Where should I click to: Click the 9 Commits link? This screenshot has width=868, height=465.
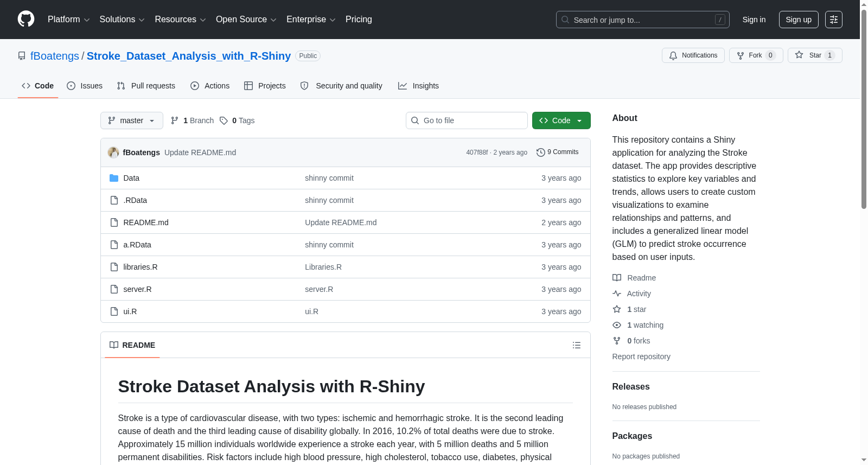558,152
